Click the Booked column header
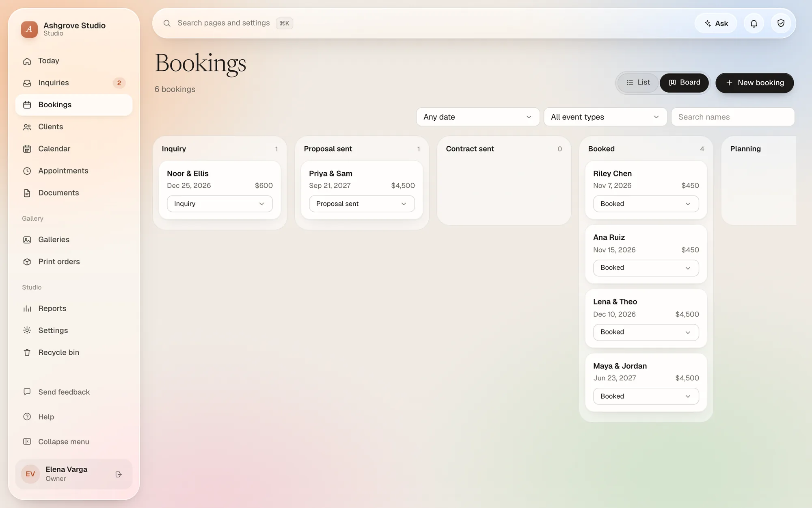The width and height of the screenshot is (812, 508). click(601, 149)
